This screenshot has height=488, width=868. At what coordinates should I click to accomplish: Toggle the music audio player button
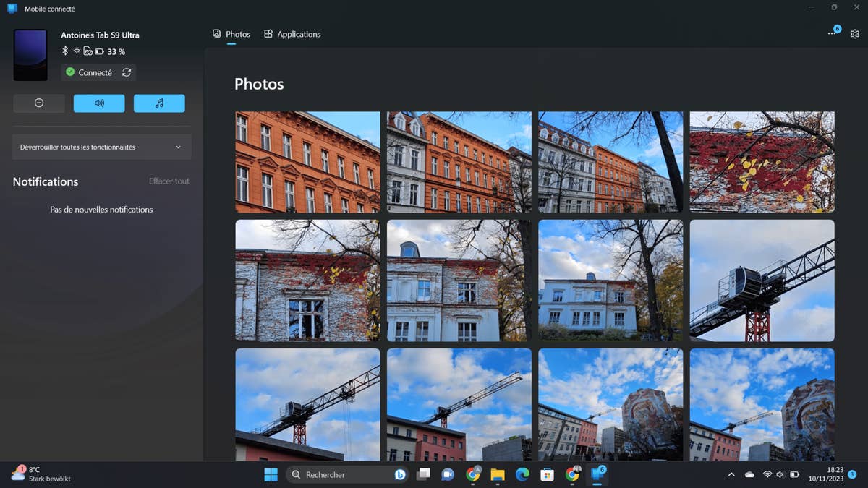[159, 103]
